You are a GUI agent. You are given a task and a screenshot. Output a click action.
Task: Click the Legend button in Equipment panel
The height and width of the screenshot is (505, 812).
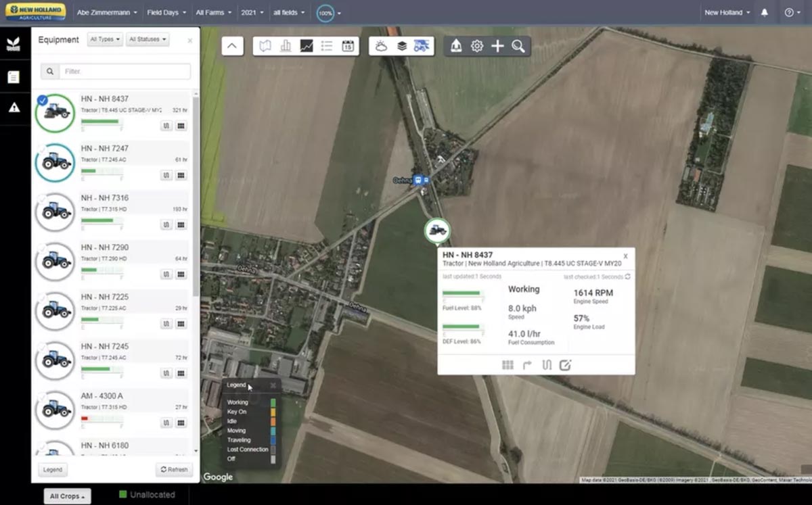point(53,470)
